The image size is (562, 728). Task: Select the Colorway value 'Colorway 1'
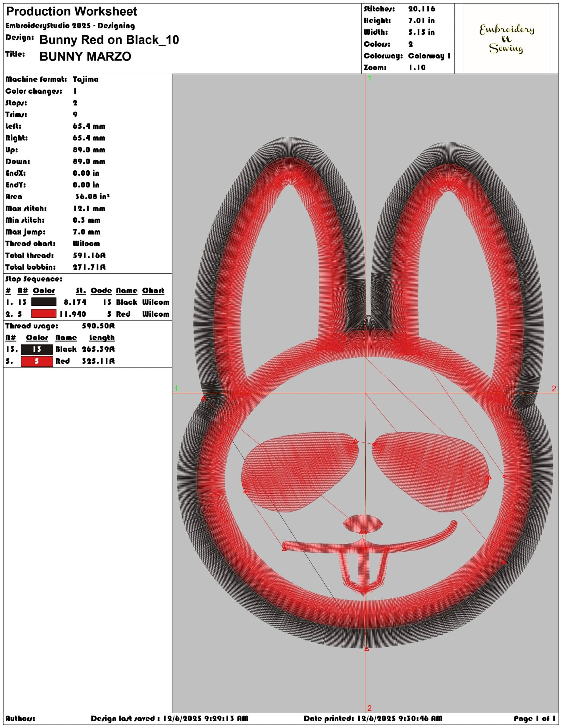pyautogui.click(x=429, y=56)
